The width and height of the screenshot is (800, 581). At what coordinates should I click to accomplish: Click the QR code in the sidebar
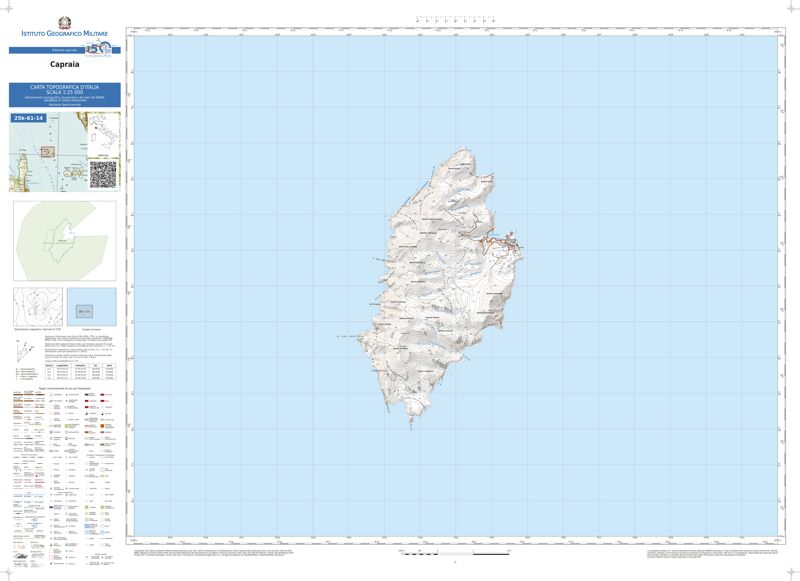[x=104, y=173]
